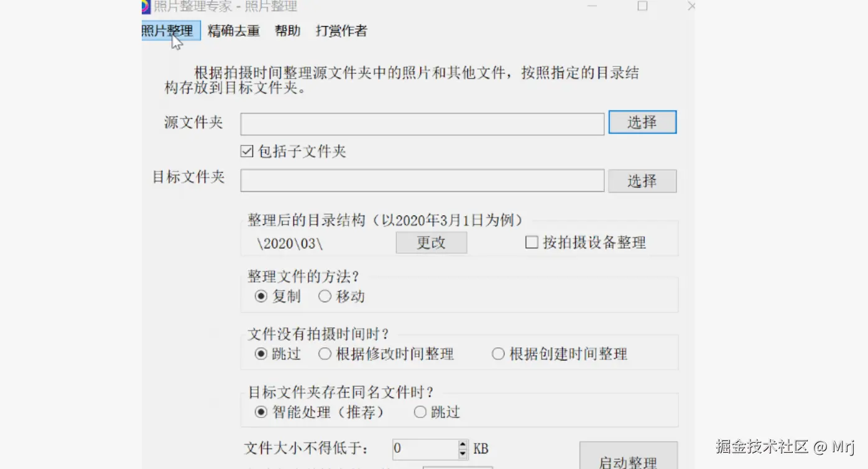Click 更改 to change directory structure
This screenshot has height=469, width=868.
tap(431, 243)
